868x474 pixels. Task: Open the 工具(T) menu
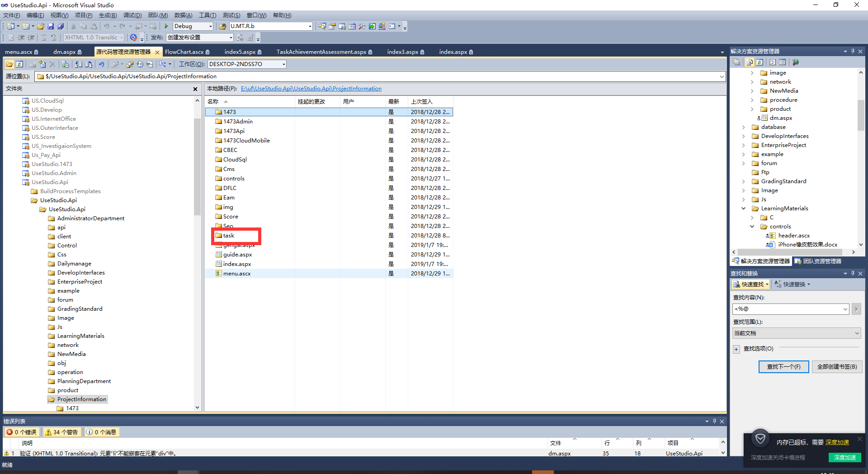(x=208, y=15)
